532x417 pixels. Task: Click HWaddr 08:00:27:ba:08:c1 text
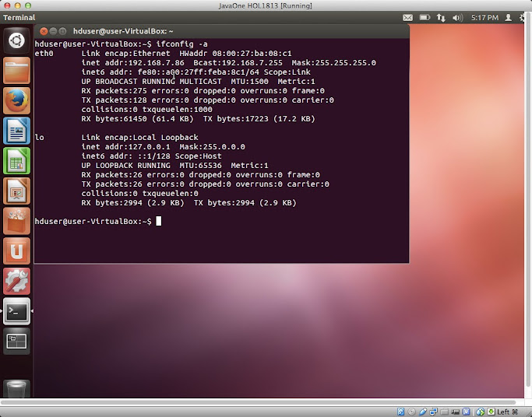pyautogui.click(x=235, y=54)
